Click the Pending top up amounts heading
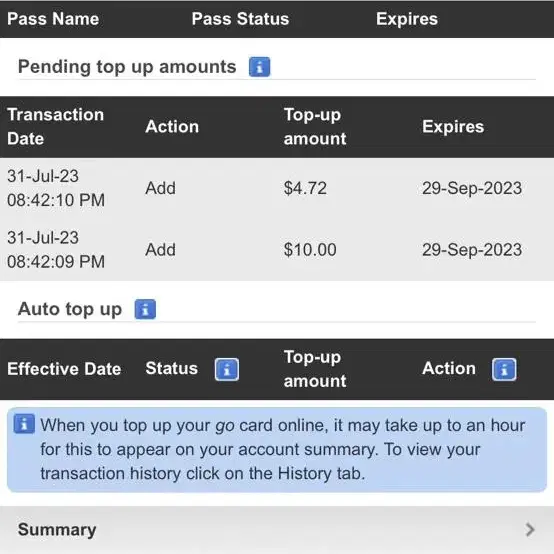This screenshot has width=554, height=554. 127,67
